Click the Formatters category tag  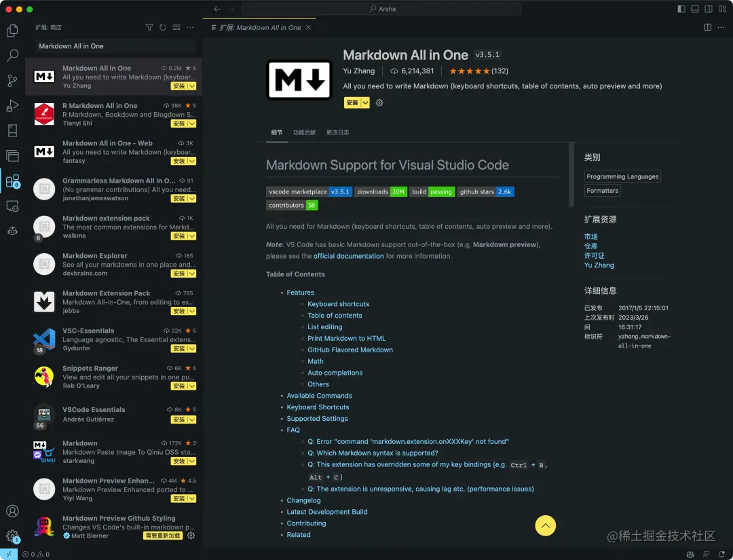click(602, 191)
